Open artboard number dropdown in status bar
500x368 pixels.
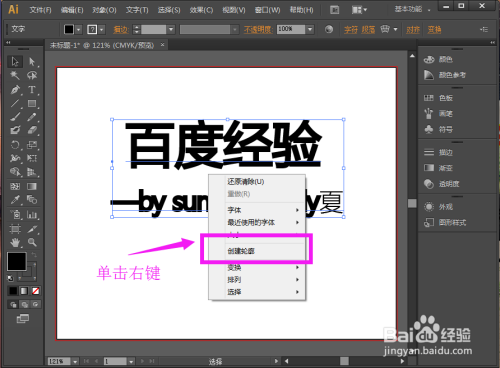tap(131, 361)
